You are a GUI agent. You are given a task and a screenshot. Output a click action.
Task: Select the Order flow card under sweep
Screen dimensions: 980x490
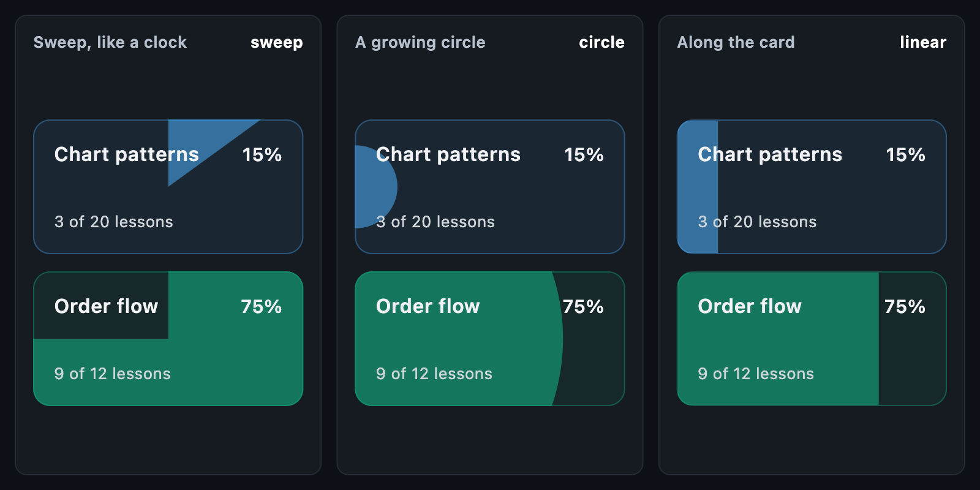click(x=168, y=339)
